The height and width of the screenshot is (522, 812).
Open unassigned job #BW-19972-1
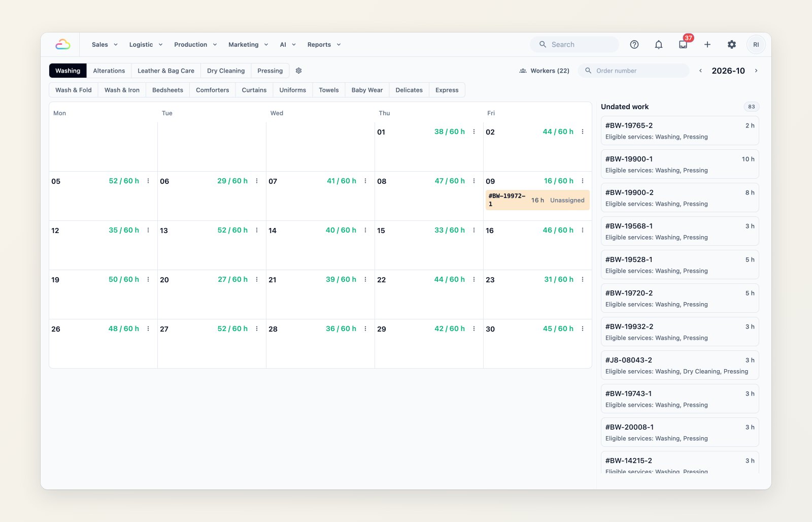(x=537, y=200)
